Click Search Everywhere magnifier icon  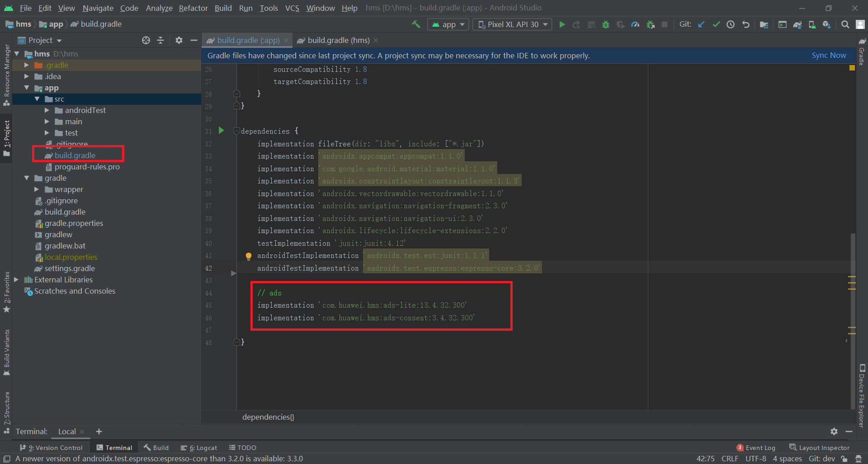[845, 24]
